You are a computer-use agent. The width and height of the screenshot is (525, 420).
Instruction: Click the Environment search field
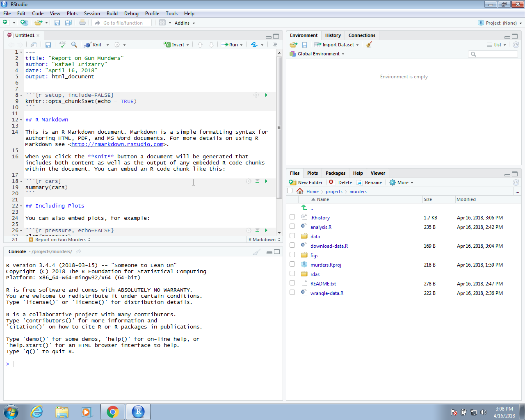click(493, 54)
